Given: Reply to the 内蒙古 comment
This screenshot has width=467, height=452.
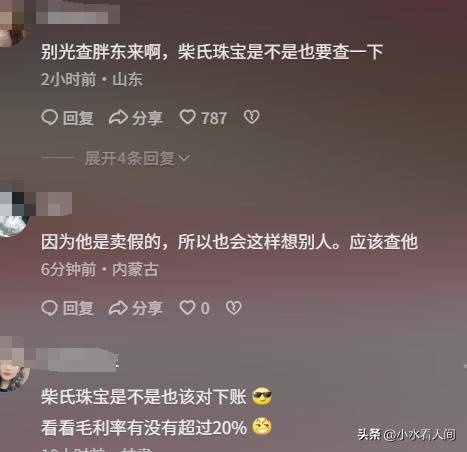Looking at the screenshot, I should (x=67, y=308).
